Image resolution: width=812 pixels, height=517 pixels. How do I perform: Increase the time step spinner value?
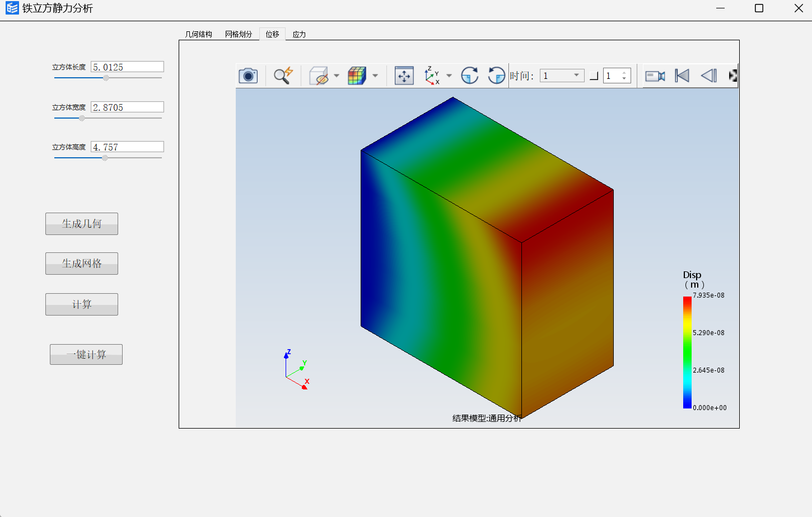click(x=624, y=73)
